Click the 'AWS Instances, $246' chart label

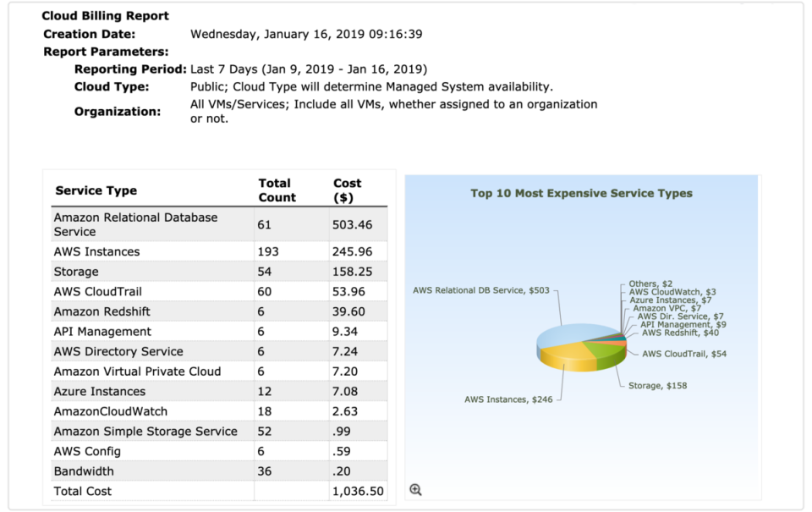pyautogui.click(x=508, y=399)
